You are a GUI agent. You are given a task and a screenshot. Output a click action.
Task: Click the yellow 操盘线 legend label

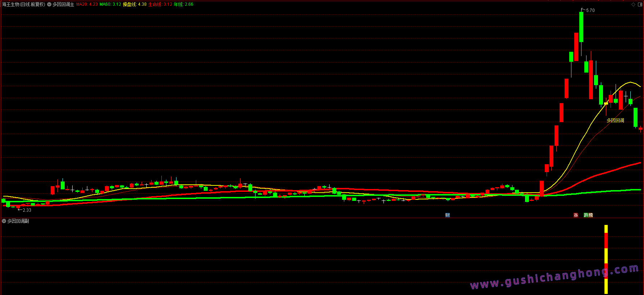point(135,4)
